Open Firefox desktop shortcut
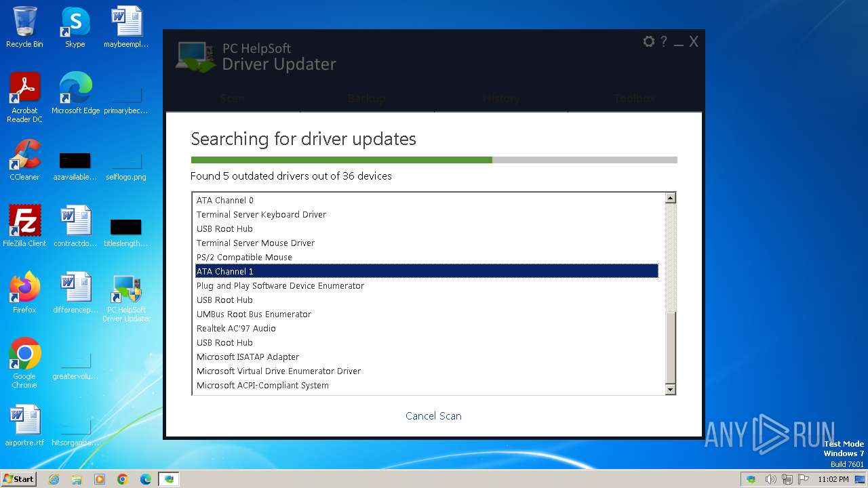Viewport: 868px width, 488px height. (x=24, y=293)
